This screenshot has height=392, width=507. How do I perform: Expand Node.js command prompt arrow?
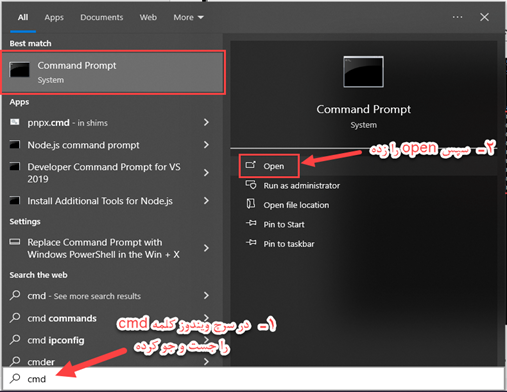(x=206, y=145)
